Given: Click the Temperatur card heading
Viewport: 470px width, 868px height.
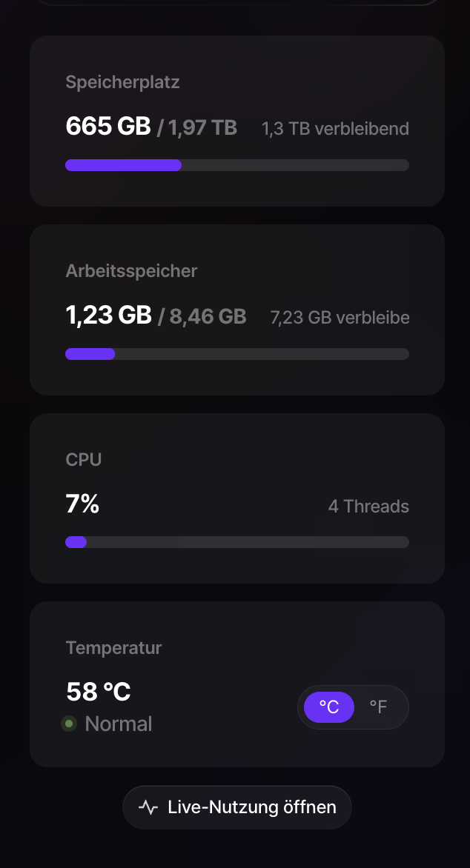Looking at the screenshot, I should pyautogui.click(x=113, y=647).
